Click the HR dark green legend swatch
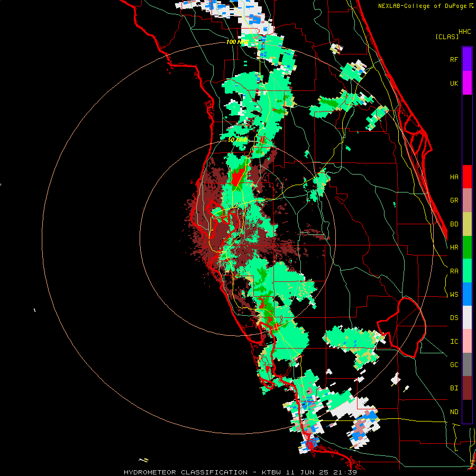476x476 pixels. (467, 248)
